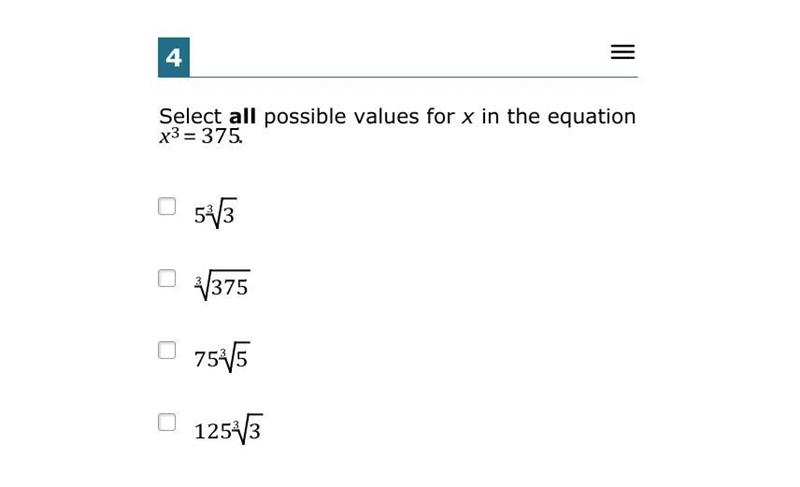800x487 pixels.
Task: Click the header divider line beside the 4 badge
Action: 413,77
